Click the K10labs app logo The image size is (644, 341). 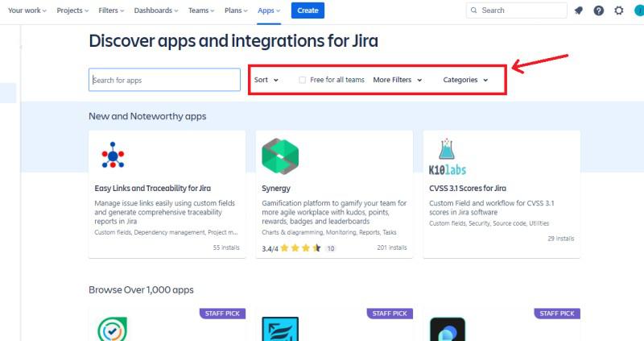click(448, 156)
